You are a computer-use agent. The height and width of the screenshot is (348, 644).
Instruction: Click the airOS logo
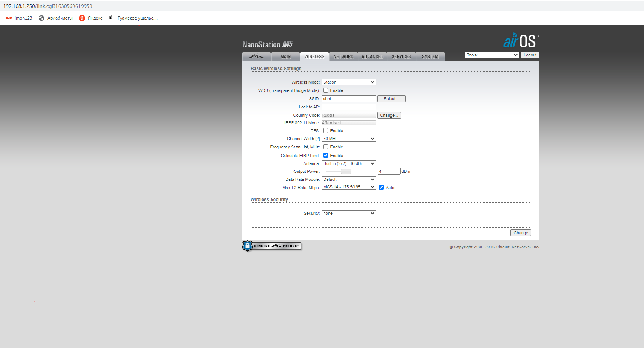click(521, 41)
